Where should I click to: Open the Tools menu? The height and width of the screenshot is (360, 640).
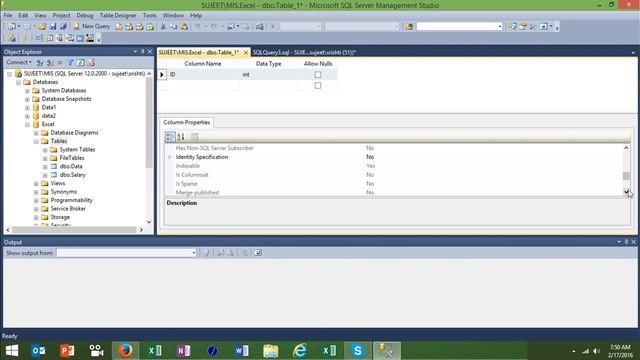click(149, 16)
